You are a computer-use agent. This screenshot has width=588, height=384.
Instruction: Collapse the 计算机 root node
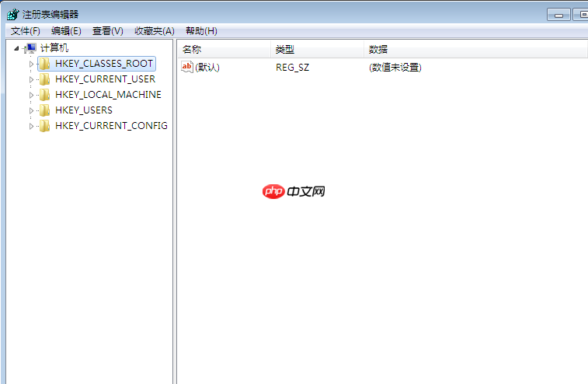pyautogui.click(x=16, y=48)
